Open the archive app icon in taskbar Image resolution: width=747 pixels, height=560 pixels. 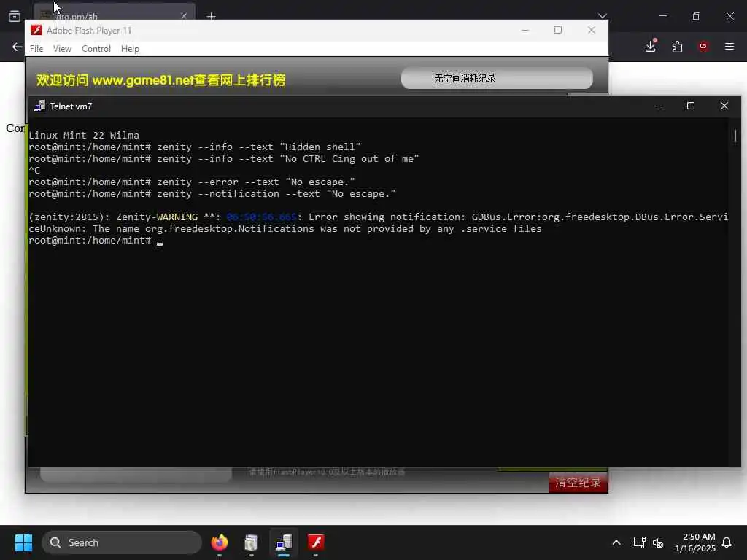tap(251, 542)
